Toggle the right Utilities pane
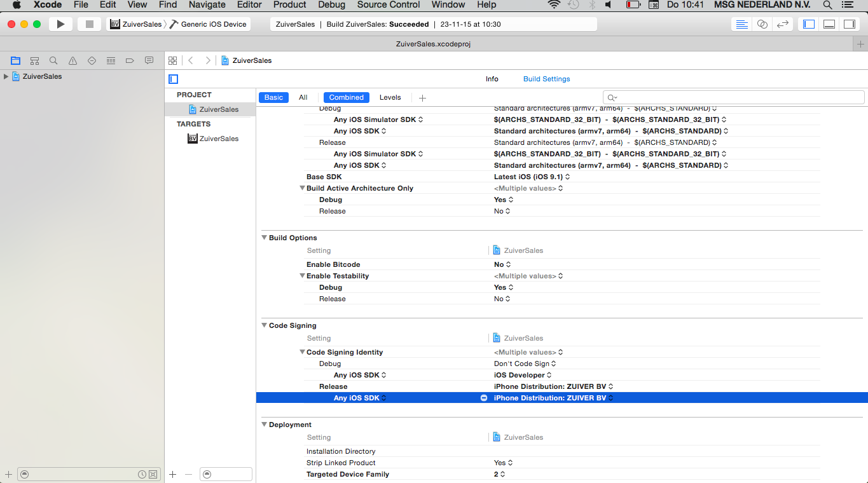This screenshot has height=483, width=868. tap(850, 24)
